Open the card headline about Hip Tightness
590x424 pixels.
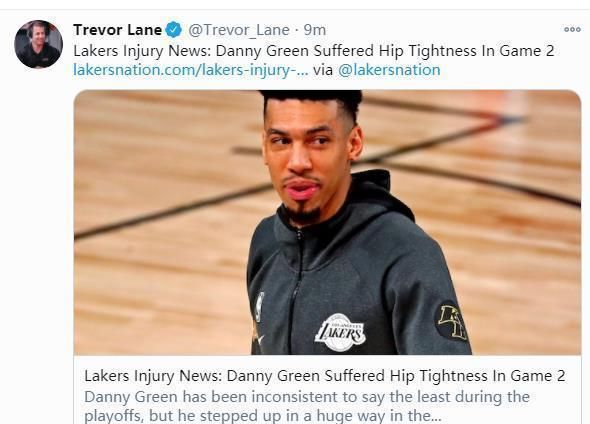click(325, 375)
